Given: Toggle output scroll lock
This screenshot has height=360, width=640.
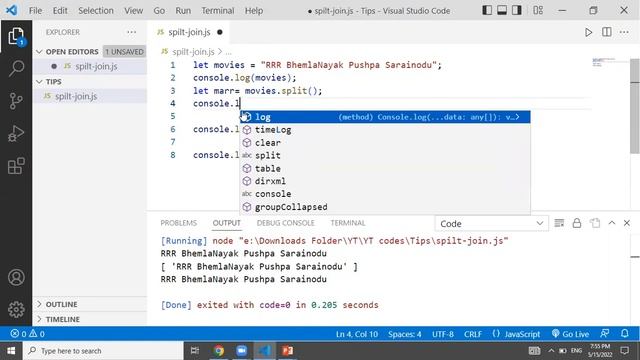Looking at the screenshot, I should pyautogui.click(x=576, y=223).
